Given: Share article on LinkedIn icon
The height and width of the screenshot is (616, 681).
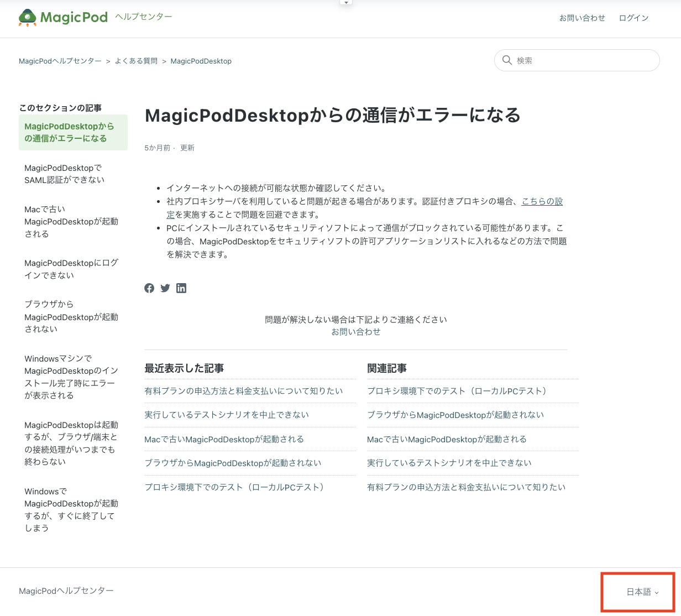Looking at the screenshot, I should [181, 288].
